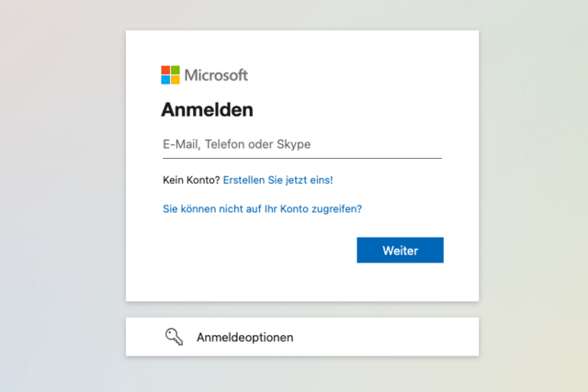Click the blue square of the Microsoft logo
Viewport: 588px width, 392px height.
(x=165, y=80)
